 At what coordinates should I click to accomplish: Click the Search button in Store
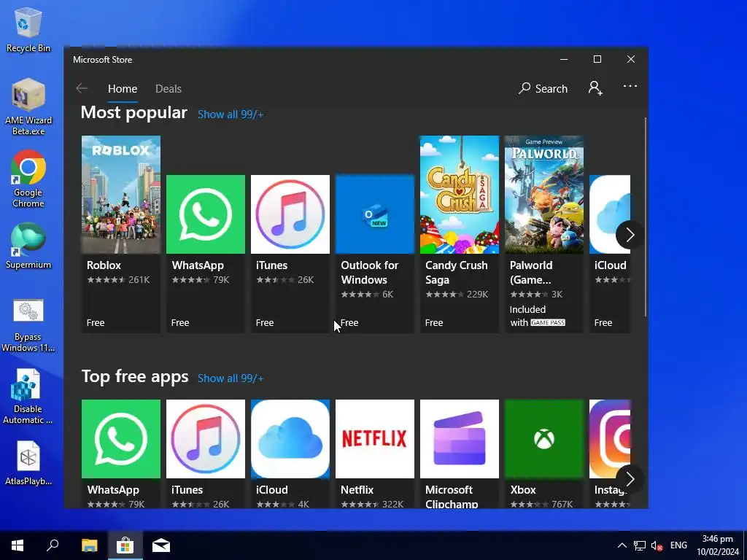[543, 88]
